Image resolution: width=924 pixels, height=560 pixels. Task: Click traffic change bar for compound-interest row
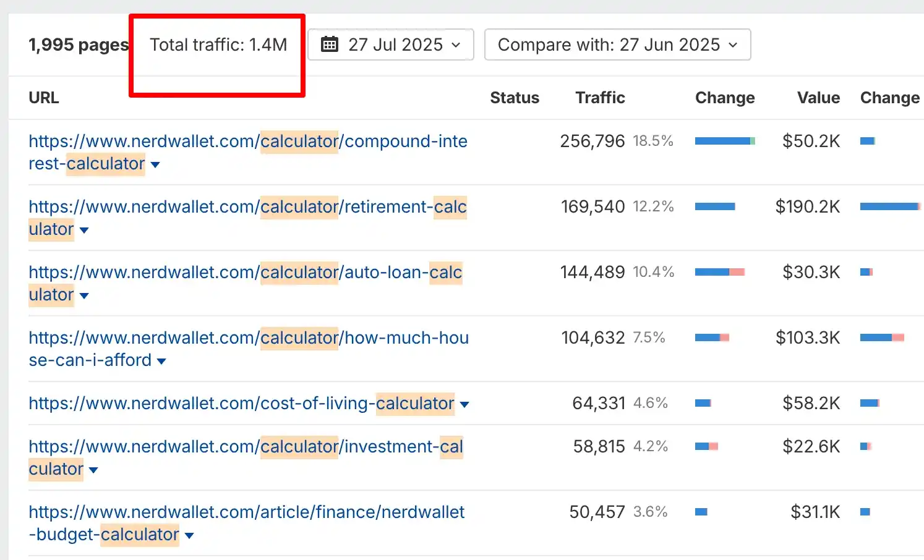coord(725,141)
